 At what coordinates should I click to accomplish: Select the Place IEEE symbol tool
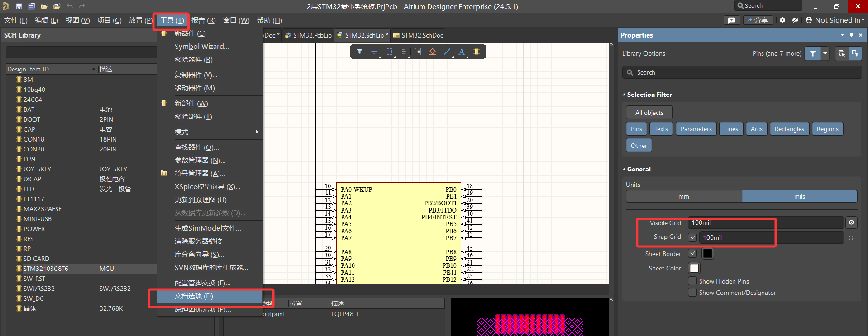coord(432,52)
